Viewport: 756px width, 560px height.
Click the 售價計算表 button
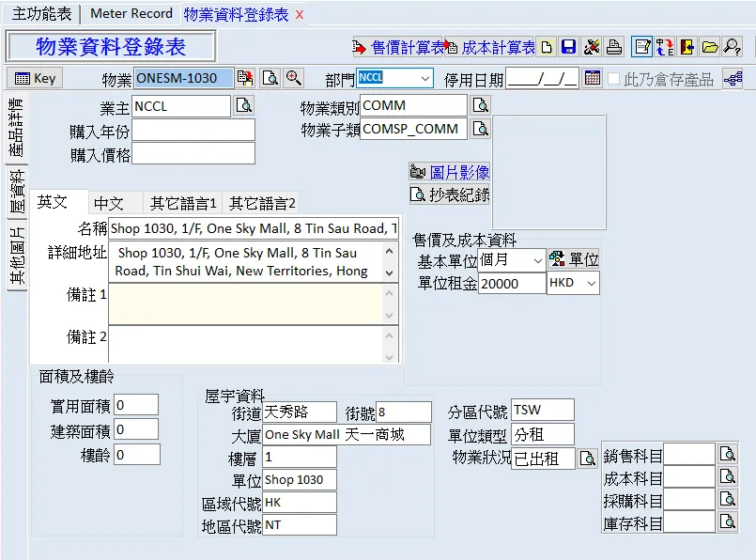tap(398, 47)
